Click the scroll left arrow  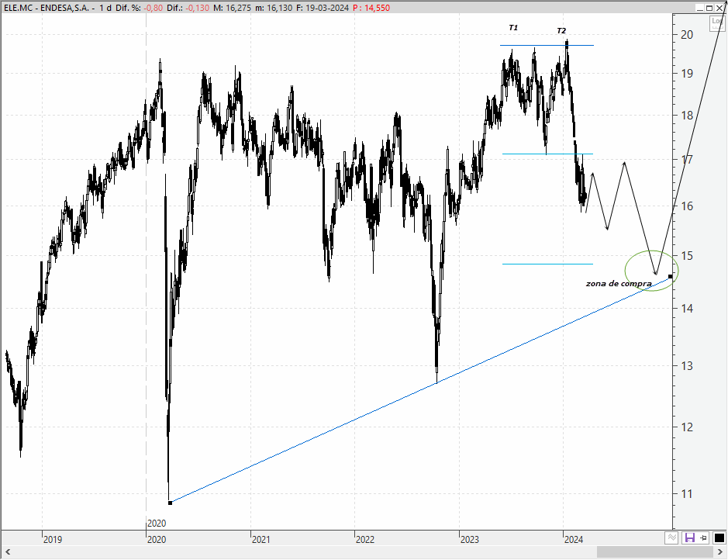(7, 551)
